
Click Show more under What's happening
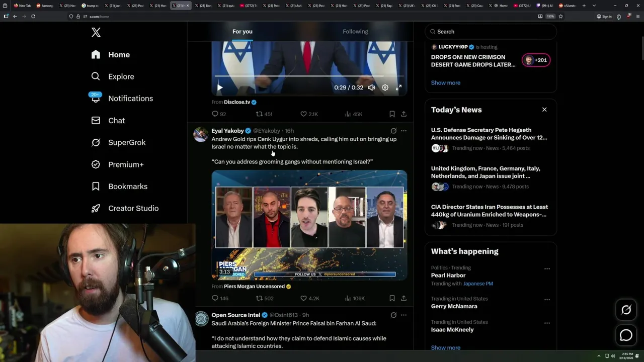pyautogui.click(x=445, y=348)
